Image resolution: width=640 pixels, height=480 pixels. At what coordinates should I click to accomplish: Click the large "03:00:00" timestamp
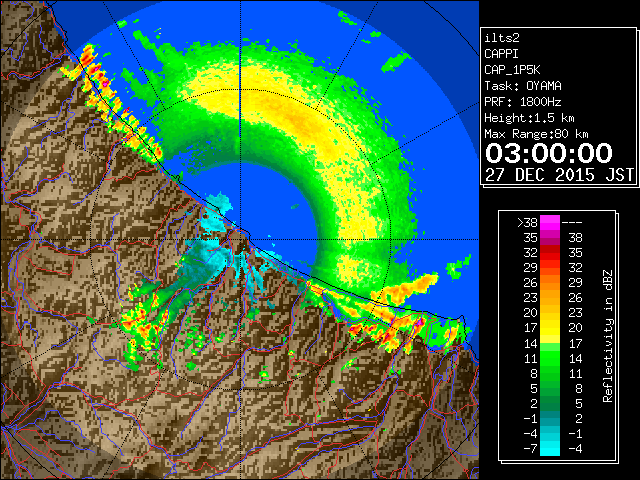[549, 153]
